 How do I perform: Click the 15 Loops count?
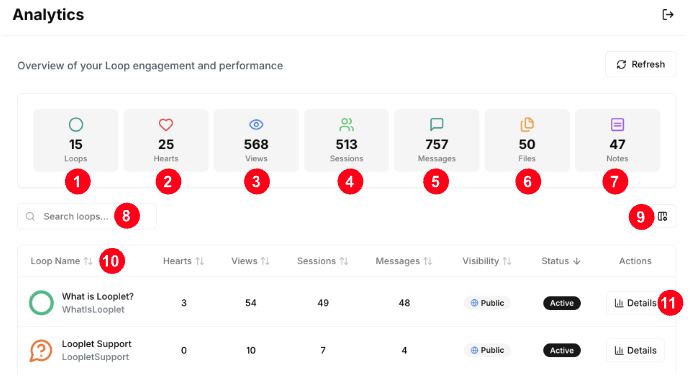(x=76, y=144)
